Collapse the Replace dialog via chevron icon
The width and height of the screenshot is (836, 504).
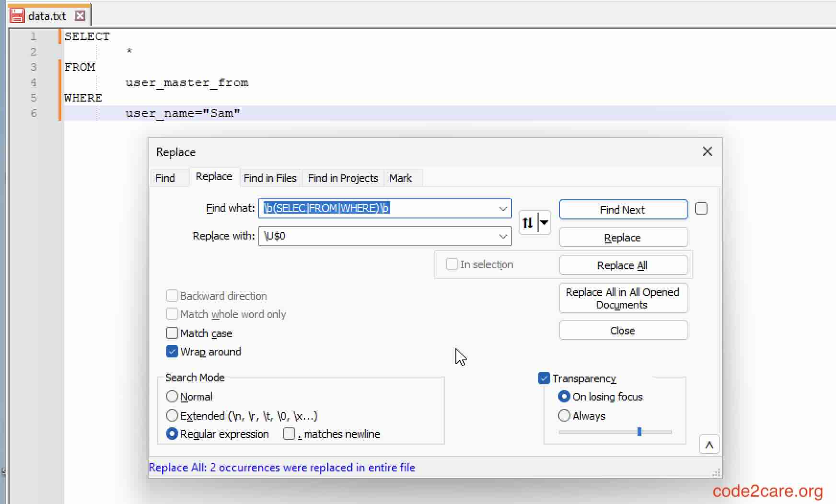(x=710, y=445)
